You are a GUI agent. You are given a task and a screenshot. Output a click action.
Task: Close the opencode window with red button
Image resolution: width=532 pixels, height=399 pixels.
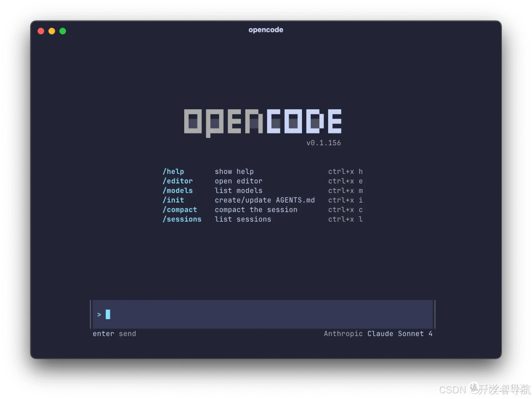pyautogui.click(x=41, y=31)
